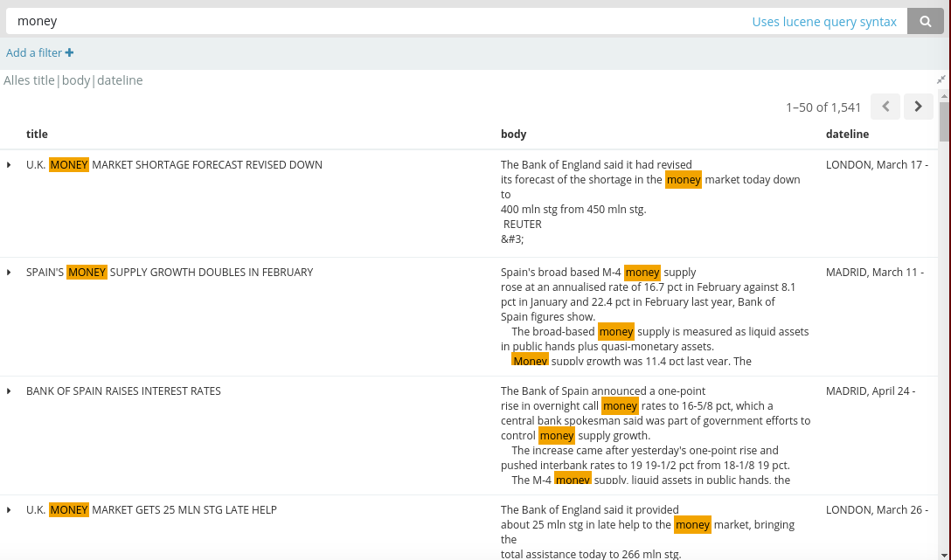This screenshot has width=951, height=560.
Task: Click the collapse panel arrows icon
Action: tap(941, 80)
